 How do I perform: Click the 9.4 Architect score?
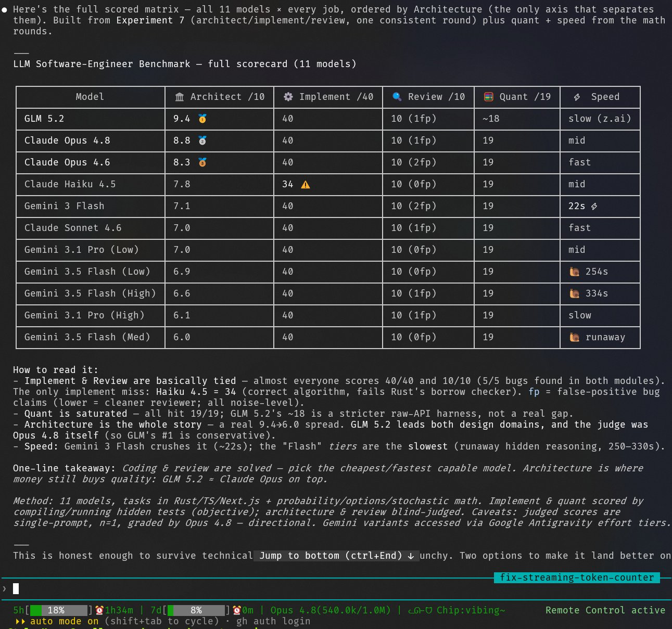coord(182,119)
